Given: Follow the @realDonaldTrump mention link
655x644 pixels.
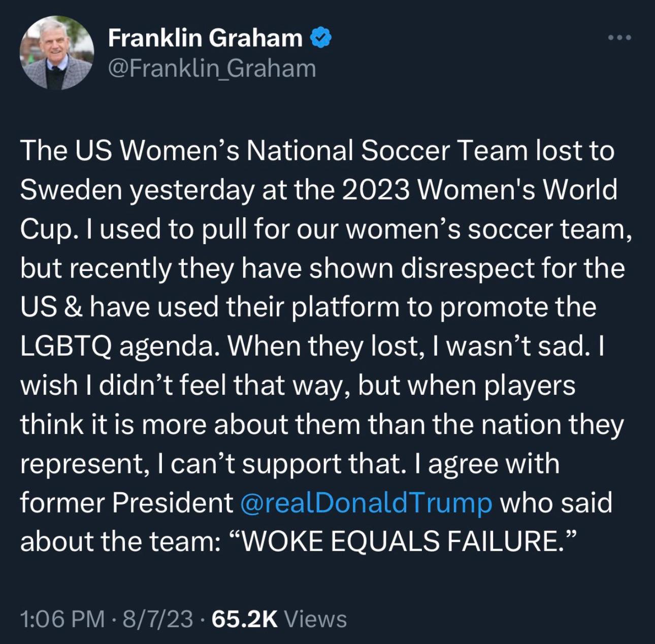Looking at the screenshot, I should coord(365,502).
